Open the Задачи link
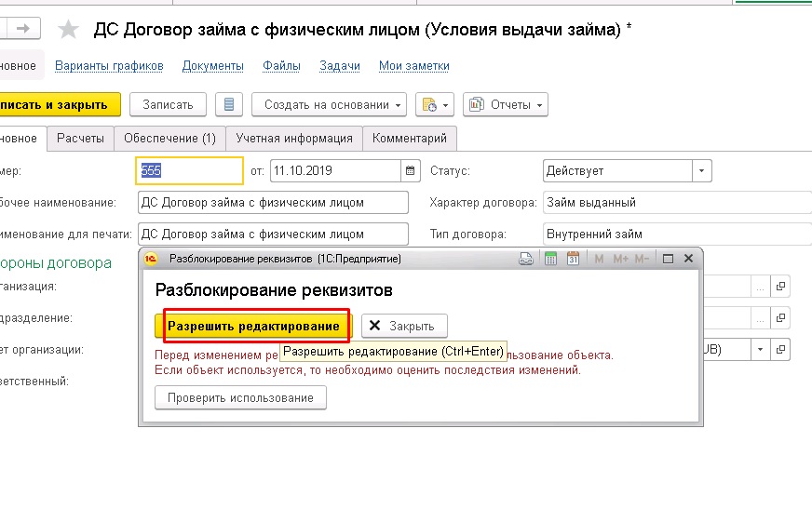The height and width of the screenshot is (509, 812). click(340, 66)
